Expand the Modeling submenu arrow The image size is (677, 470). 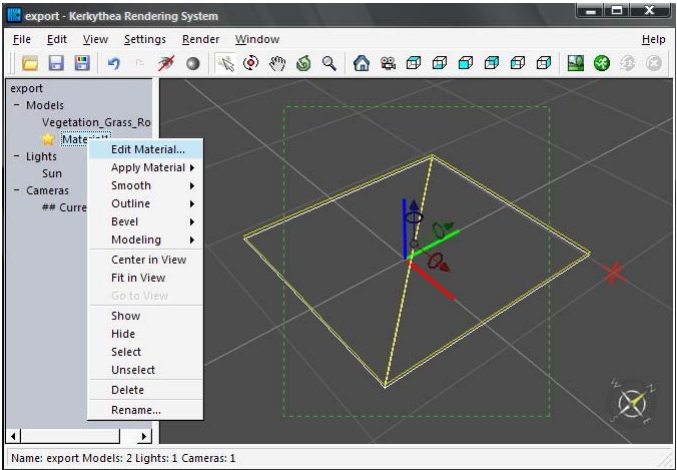point(192,240)
